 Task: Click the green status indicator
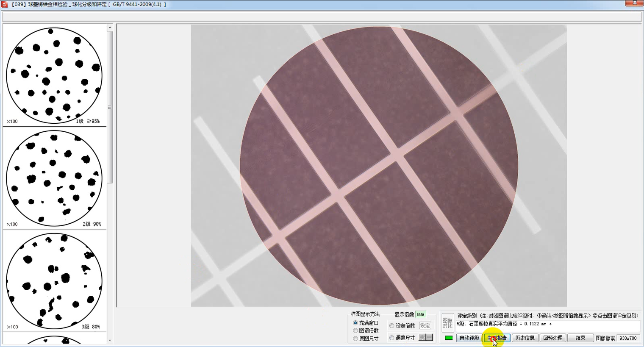[x=449, y=338]
